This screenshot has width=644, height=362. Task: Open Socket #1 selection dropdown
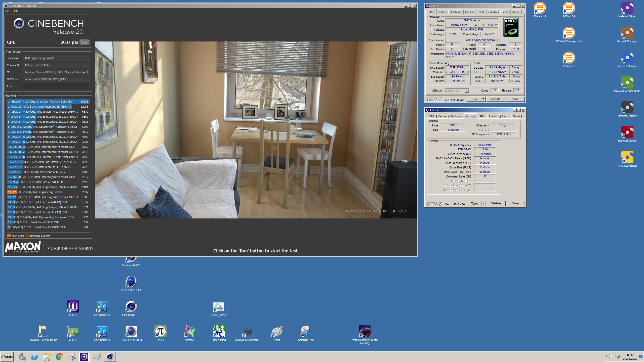click(x=457, y=91)
